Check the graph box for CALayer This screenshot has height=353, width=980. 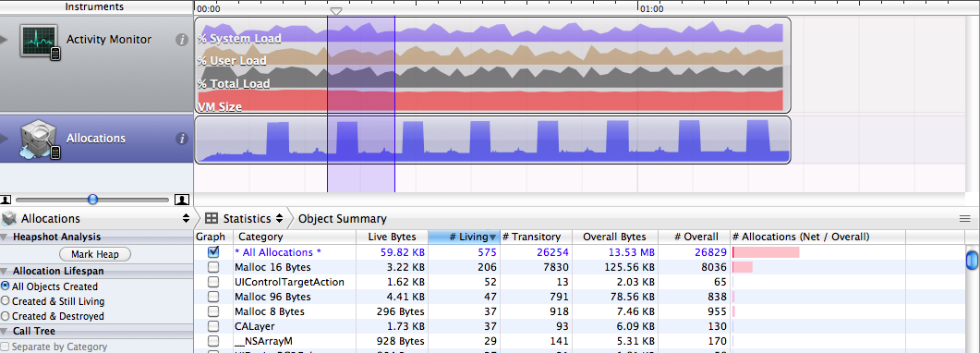213,326
